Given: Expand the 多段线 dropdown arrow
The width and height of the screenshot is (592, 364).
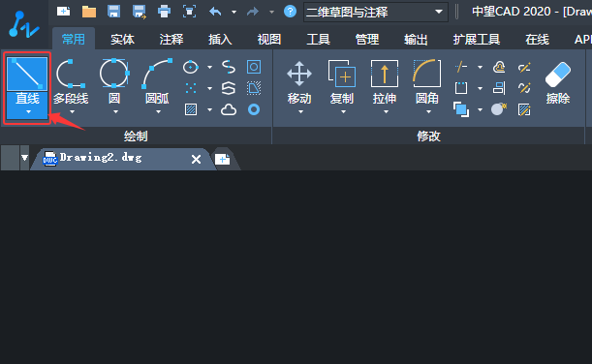Looking at the screenshot, I should point(72,112).
